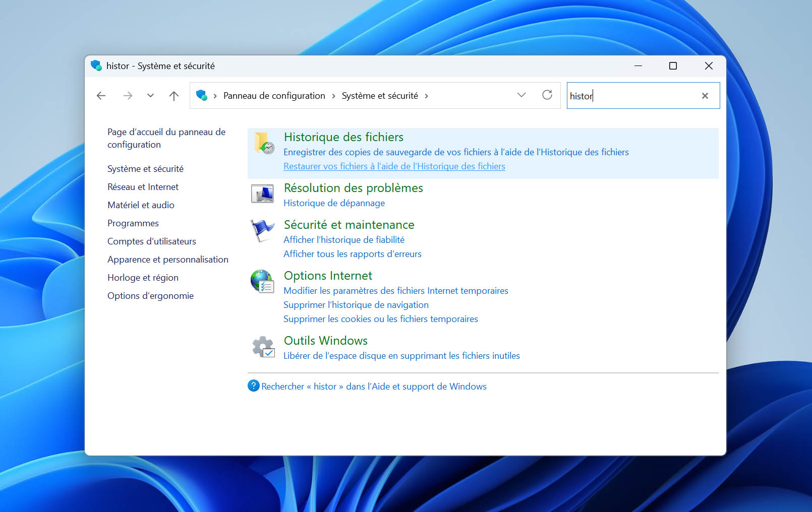Open Options d'ergonomie category
812x512 pixels.
pos(150,296)
